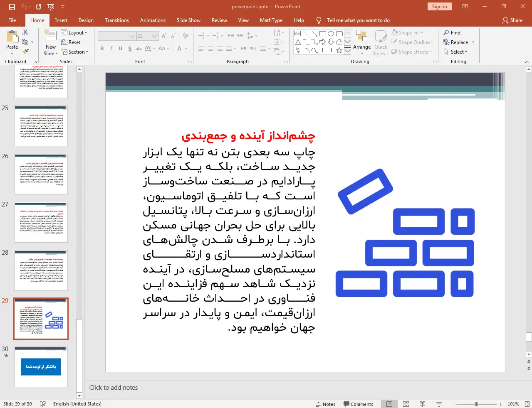Click the zoom in plus button
Image resolution: width=532 pixels, height=408 pixels.
(x=501, y=404)
